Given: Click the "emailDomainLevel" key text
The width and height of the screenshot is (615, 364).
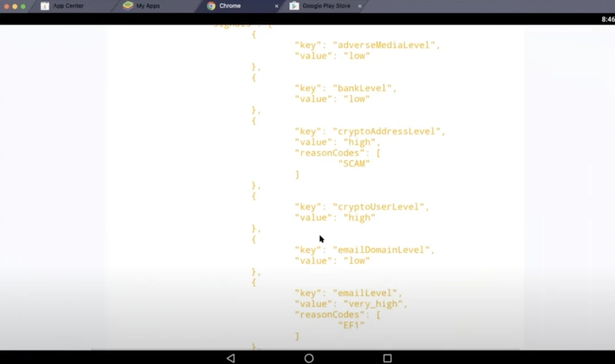Looking at the screenshot, I should (381, 250).
